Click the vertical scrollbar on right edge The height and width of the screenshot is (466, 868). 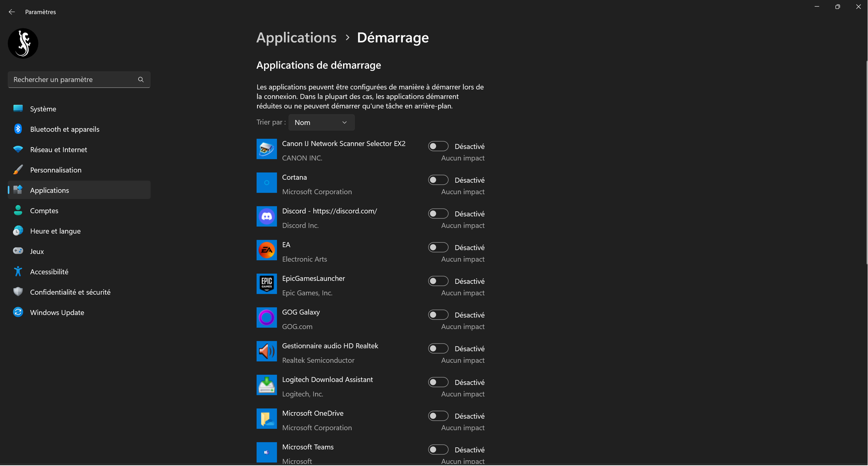pos(866,162)
